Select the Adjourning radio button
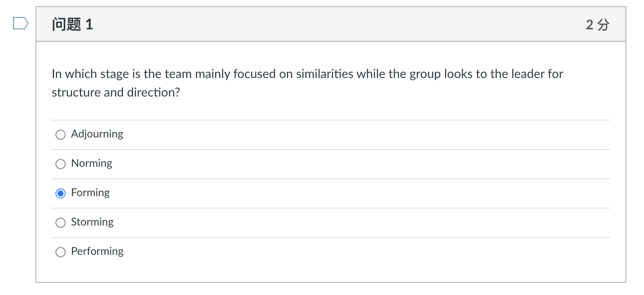This screenshot has height=295, width=644. click(x=61, y=135)
